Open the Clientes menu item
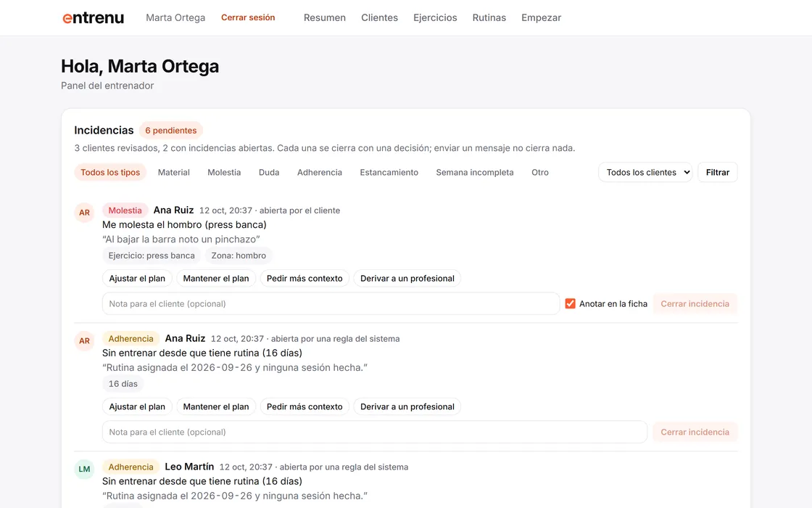 pos(380,17)
